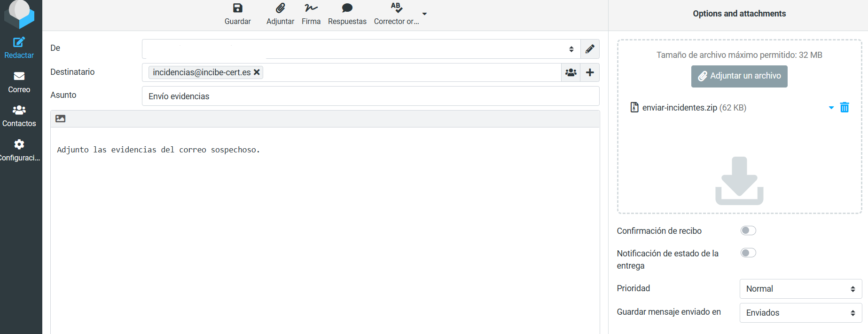Edit identities with pencil icon
This screenshot has width=868, height=334.
point(590,49)
